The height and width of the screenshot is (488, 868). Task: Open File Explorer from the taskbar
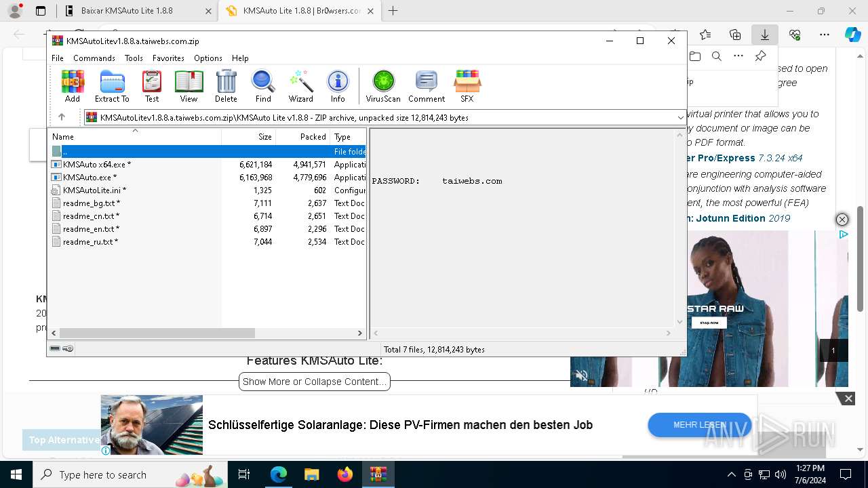pyautogui.click(x=312, y=474)
